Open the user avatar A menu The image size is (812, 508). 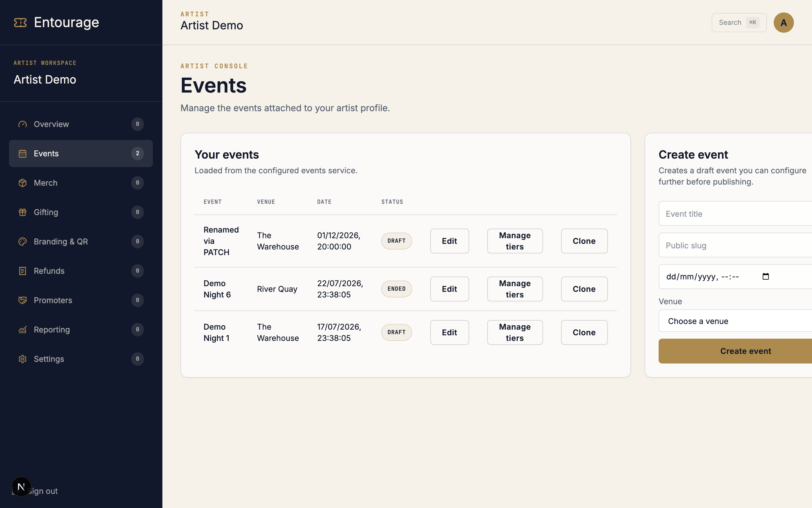click(784, 23)
